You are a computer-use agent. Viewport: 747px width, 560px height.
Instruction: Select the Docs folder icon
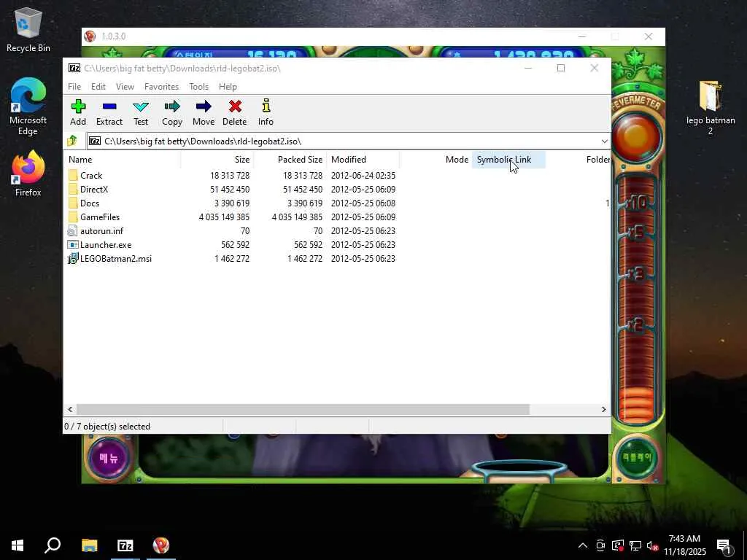tap(73, 203)
